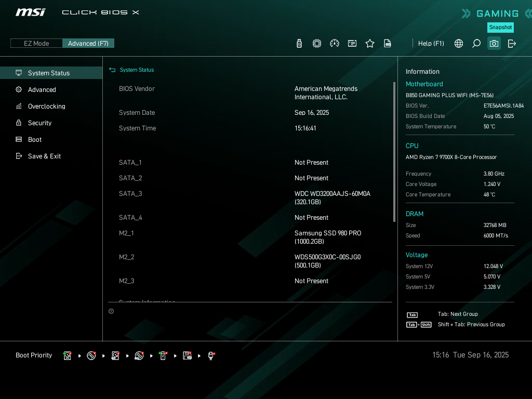The height and width of the screenshot is (399, 532).
Task: Click the ID card icon in toolbar
Action: [352, 44]
